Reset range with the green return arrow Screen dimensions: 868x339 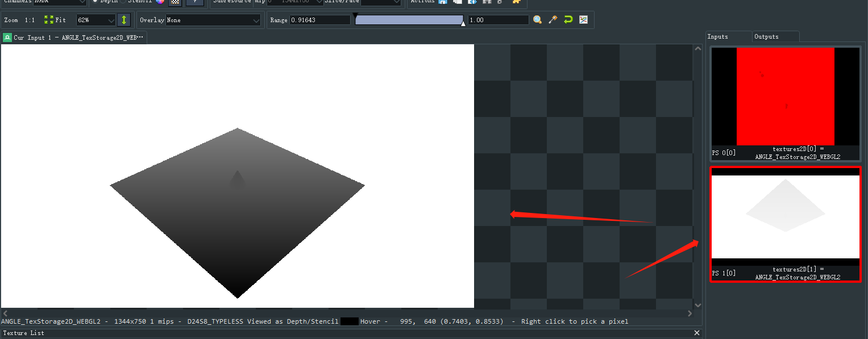pyautogui.click(x=568, y=20)
